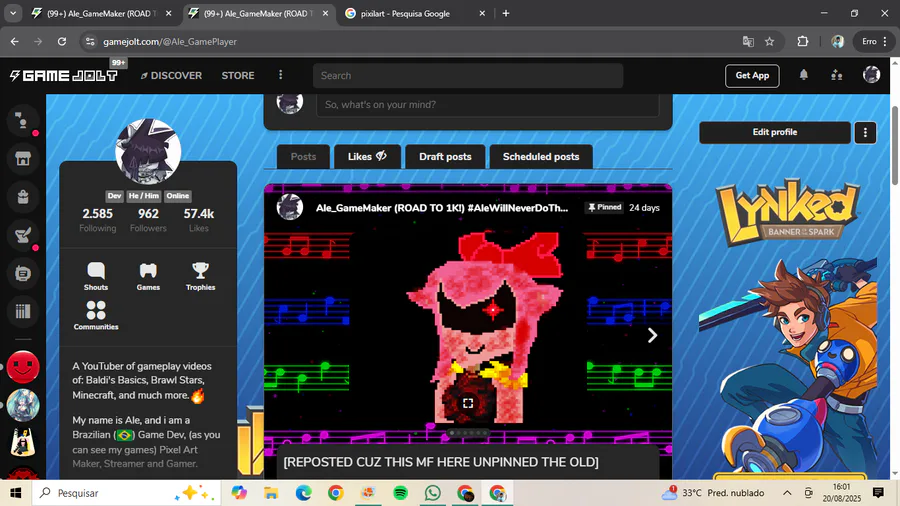Click the post's image dots indicator
900x506 pixels.
[468, 433]
